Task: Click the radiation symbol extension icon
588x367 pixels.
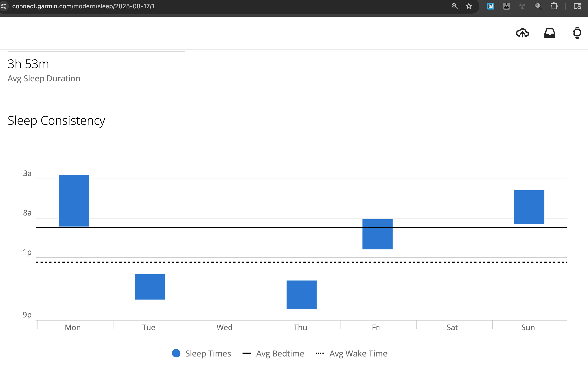Action: click(x=522, y=6)
